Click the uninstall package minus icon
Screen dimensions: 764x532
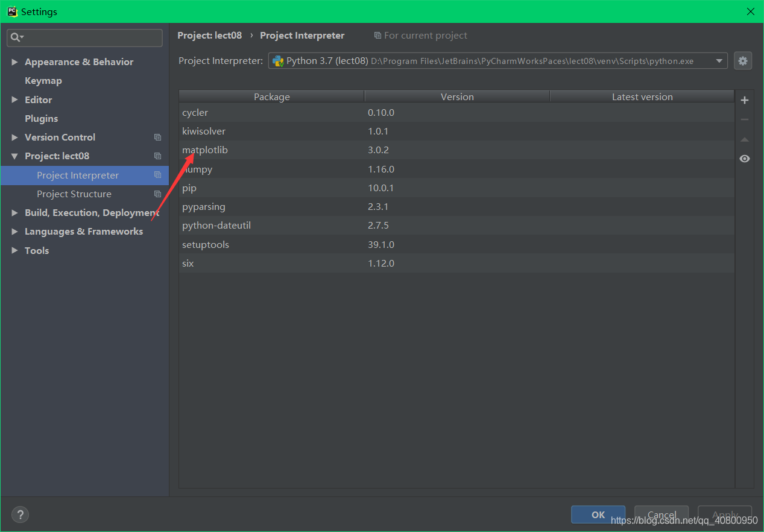pos(744,119)
